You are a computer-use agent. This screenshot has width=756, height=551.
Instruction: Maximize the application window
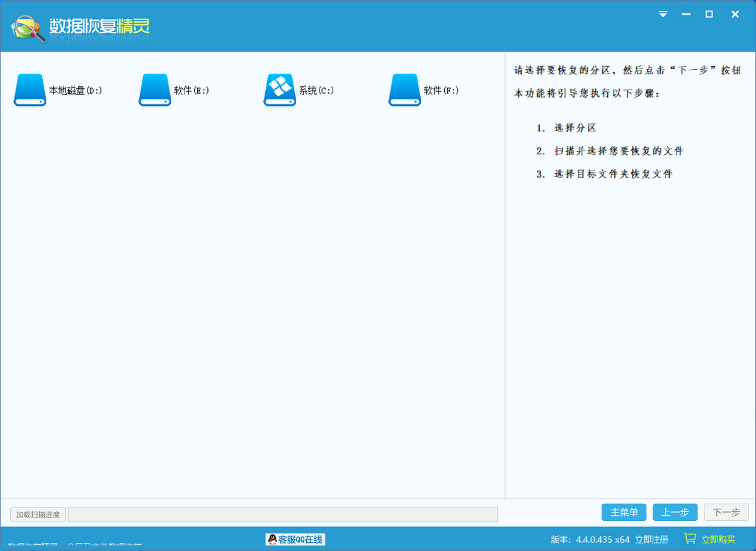pos(709,14)
